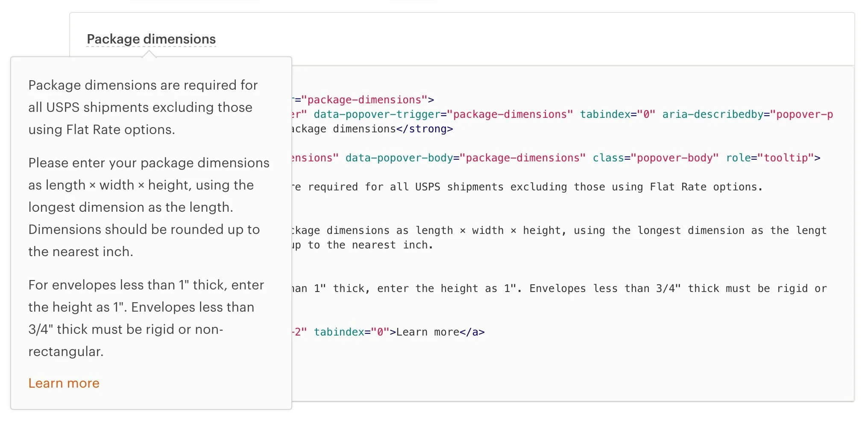This screenshot has width=868, height=432.
Task: Click the code line about 'required for all USPS shipments'
Action: (528, 187)
